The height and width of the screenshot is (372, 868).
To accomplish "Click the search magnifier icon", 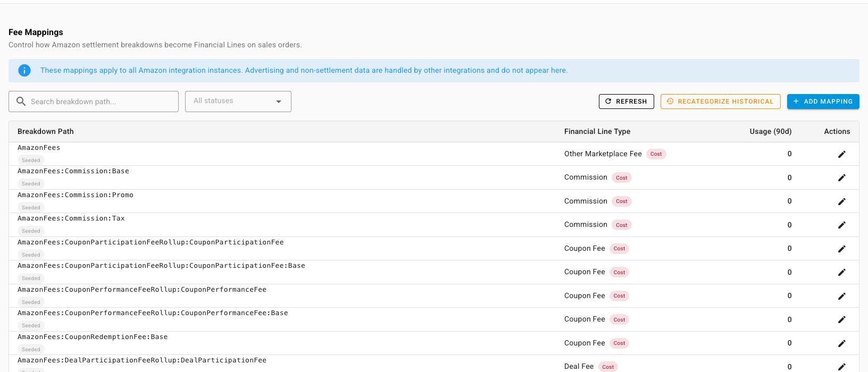I will pyautogui.click(x=21, y=101).
